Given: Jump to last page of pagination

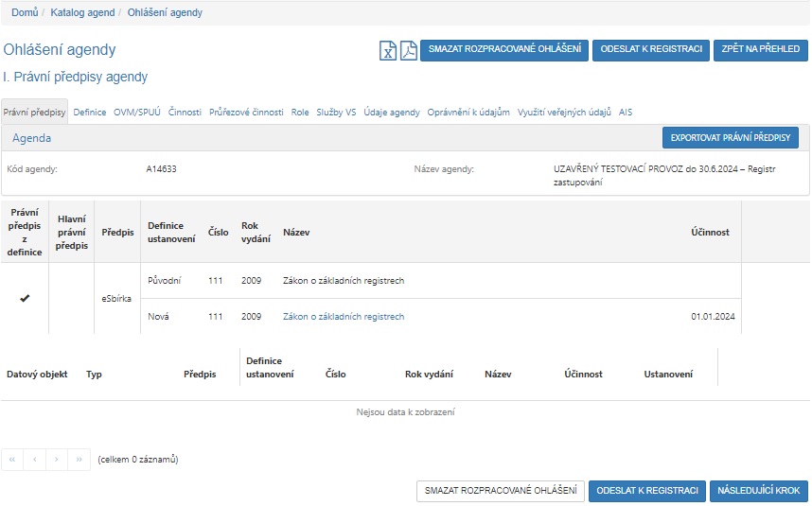Looking at the screenshot, I should pos(79,460).
